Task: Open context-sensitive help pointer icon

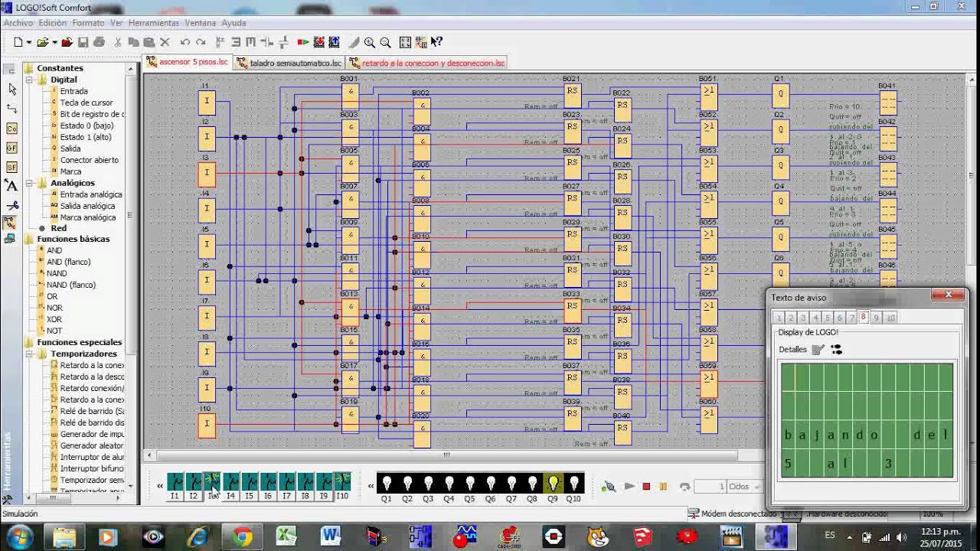Action: (x=436, y=43)
